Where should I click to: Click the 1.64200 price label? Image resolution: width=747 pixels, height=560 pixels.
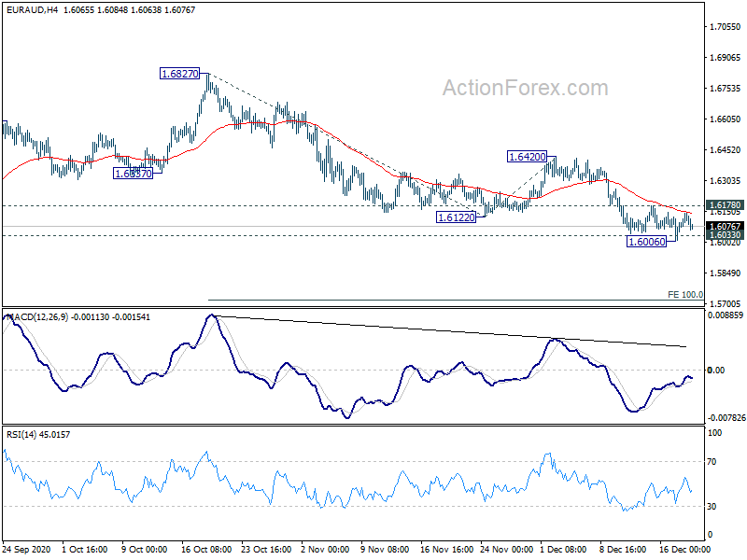pyautogui.click(x=527, y=157)
